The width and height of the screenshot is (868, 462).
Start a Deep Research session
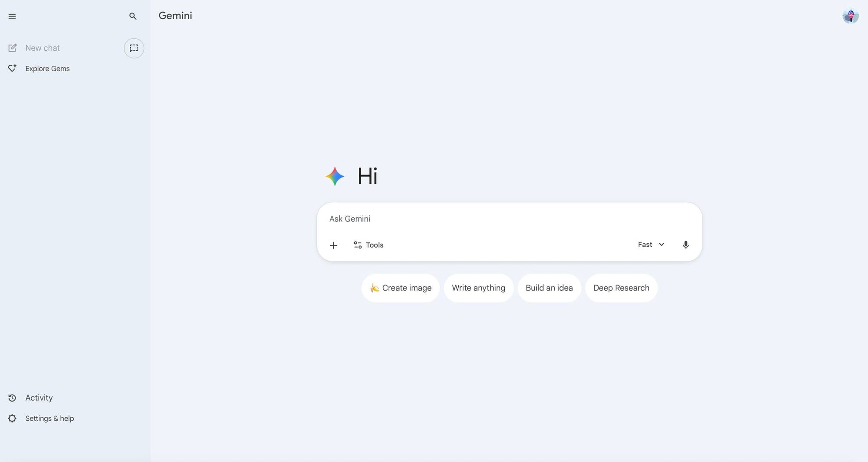(621, 288)
